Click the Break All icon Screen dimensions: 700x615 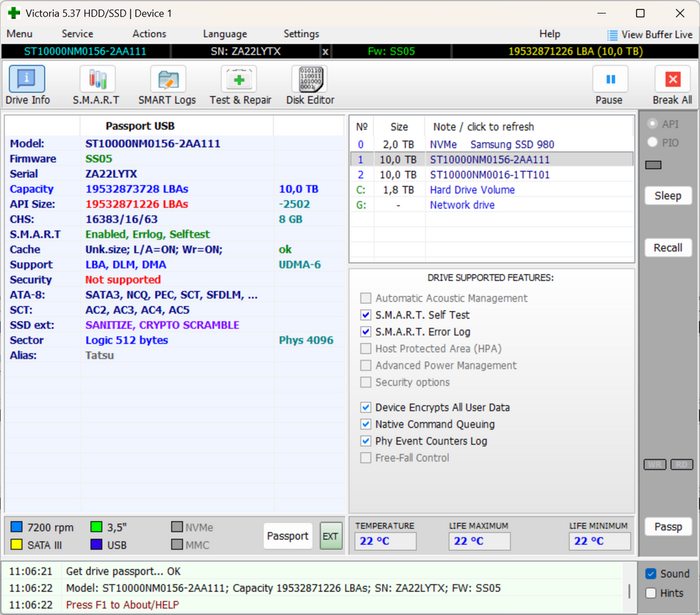tap(673, 79)
